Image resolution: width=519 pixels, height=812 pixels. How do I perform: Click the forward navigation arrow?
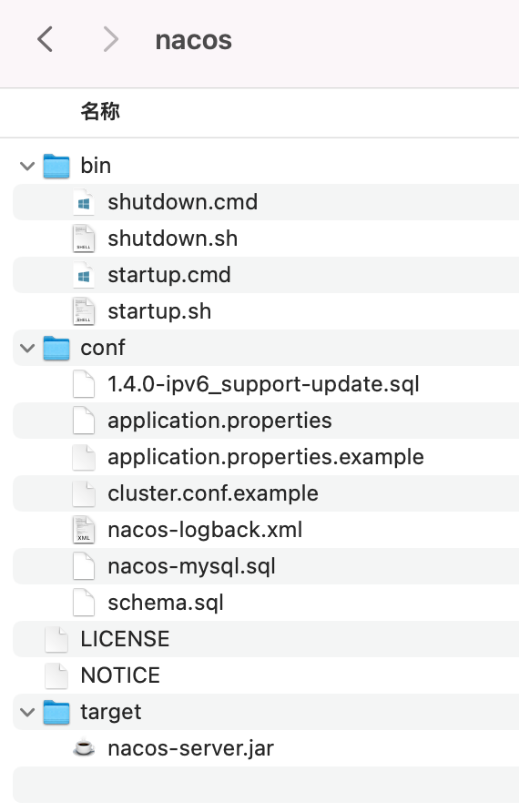pos(110,40)
